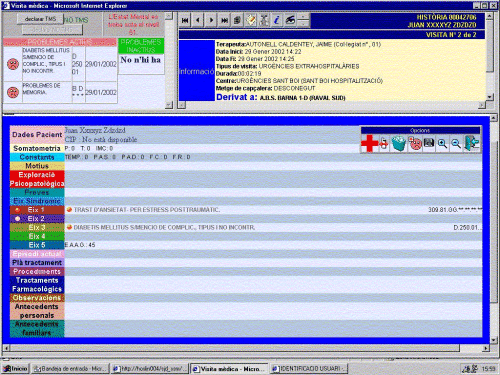
Task: Open the Proves section
Action: click(37, 192)
